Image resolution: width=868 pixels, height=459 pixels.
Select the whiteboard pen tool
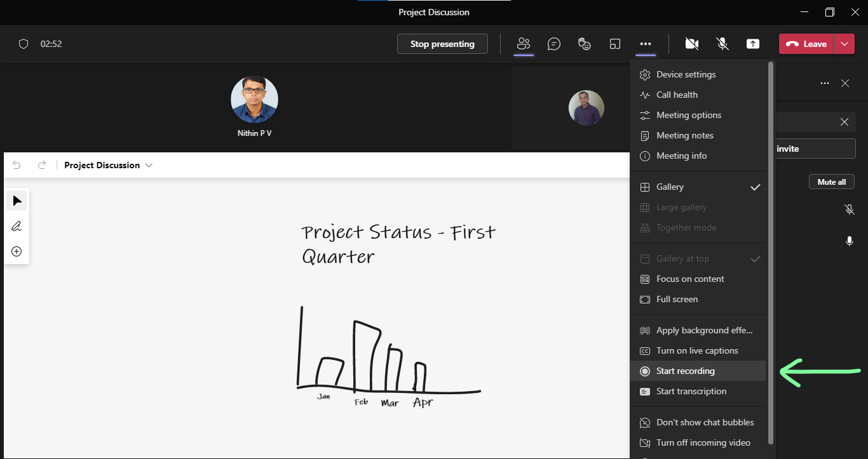(17, 225)
